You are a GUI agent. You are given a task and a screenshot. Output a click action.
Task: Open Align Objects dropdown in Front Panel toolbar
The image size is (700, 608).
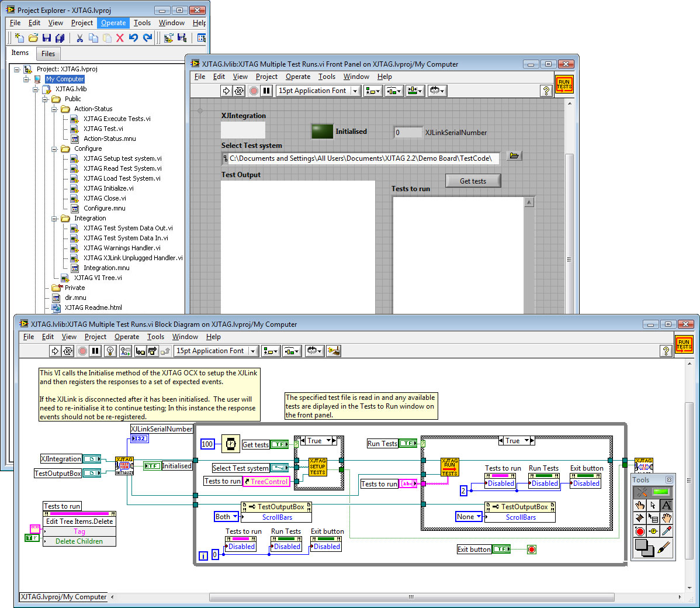pyautogui.click(x=372, y=91)
